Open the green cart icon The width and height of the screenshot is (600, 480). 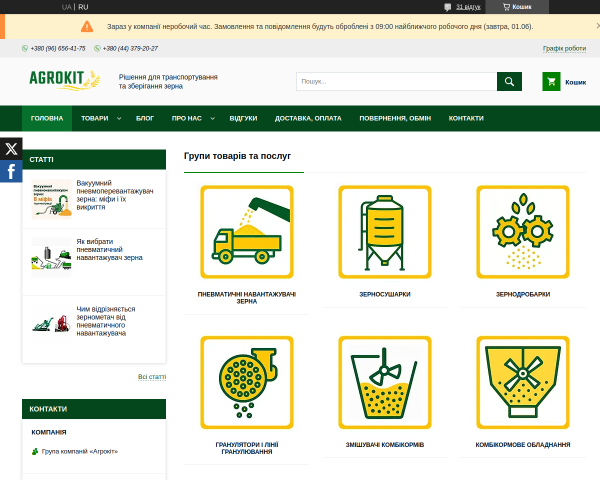click(x=551, y=82)
